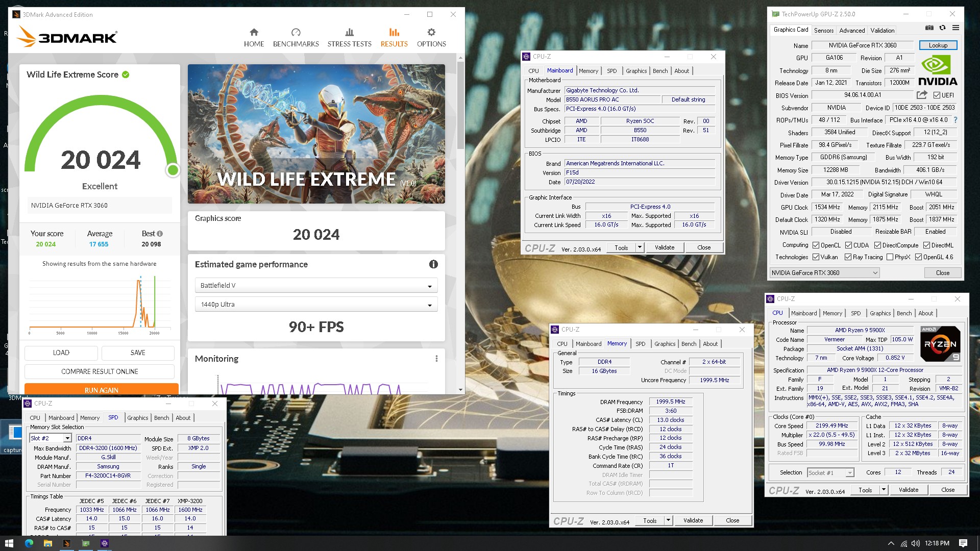Click the SAVE button in 3DMark
This screenshot has height=551, width=980.
pyautogui.click(x=138, y=353)
